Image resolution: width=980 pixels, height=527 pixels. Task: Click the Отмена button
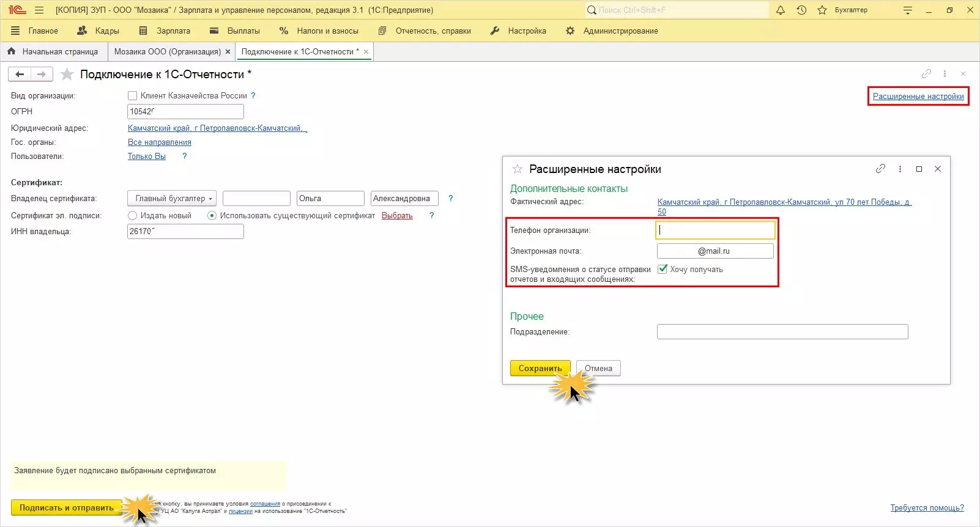(x=598, y=368)
